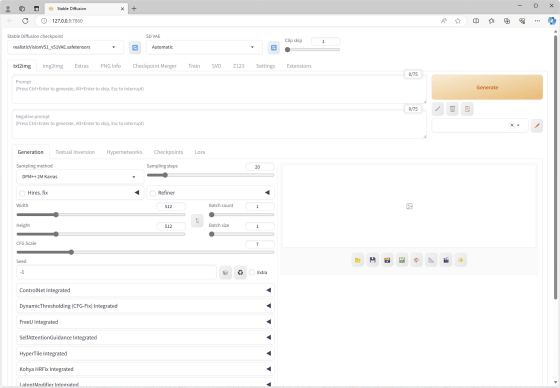The height and width of the screenshot is (388, 560).
Task: Open a new browser tab
Action: pos(134,8)
